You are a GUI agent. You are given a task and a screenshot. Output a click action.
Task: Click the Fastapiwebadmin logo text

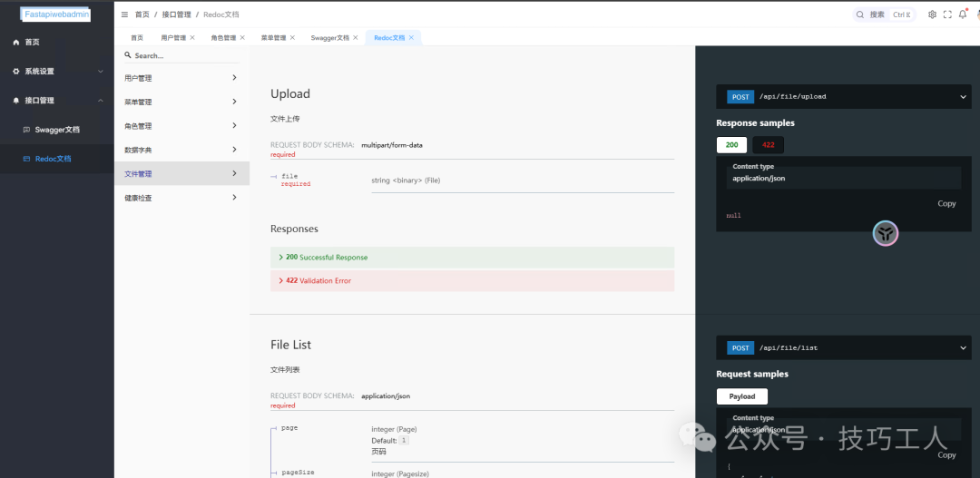coord(57,14)
